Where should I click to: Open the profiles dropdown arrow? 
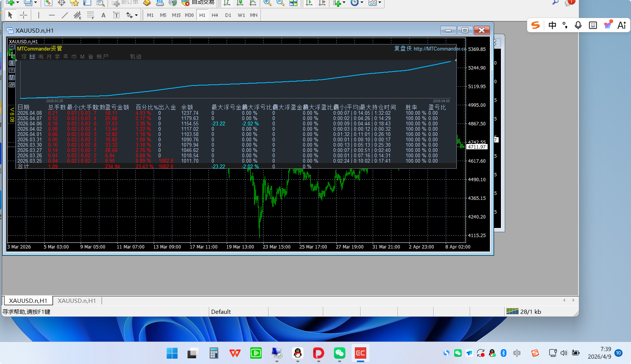(x=35, y=3)
